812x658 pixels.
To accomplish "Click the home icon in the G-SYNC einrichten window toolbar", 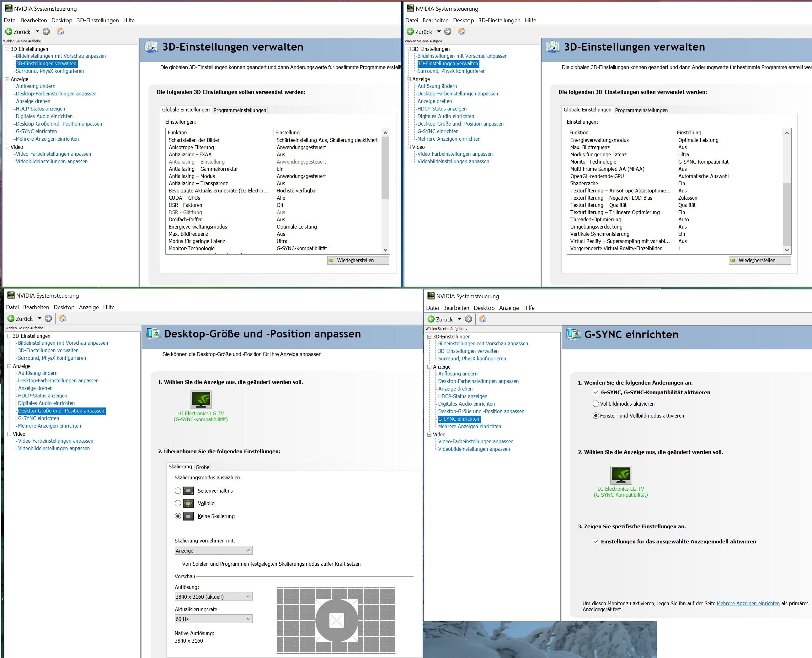I will [x=483, y=319].
